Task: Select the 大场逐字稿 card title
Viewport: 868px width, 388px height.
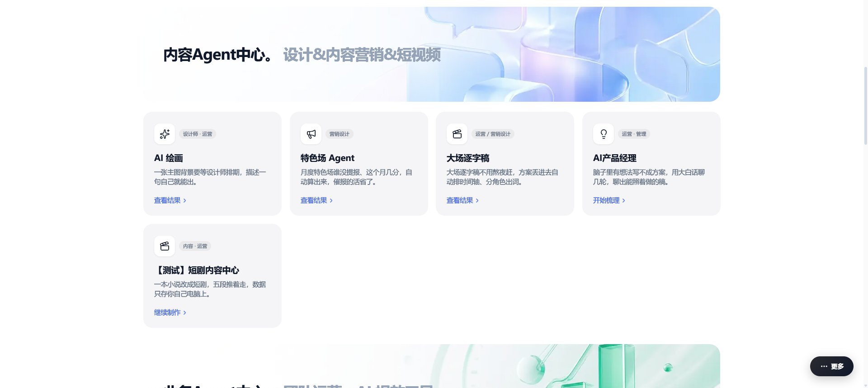Action: click(468, 158)
